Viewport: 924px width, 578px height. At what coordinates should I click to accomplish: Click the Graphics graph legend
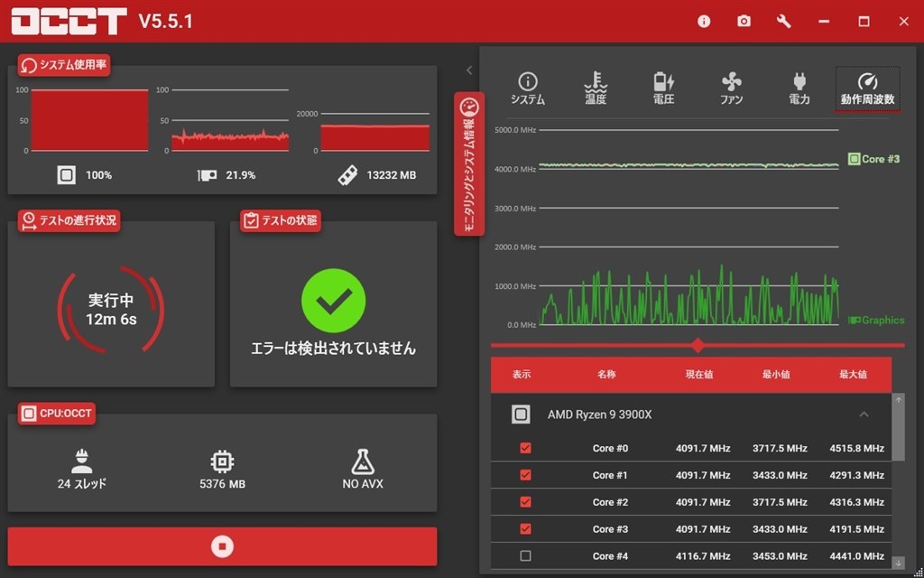875,321
